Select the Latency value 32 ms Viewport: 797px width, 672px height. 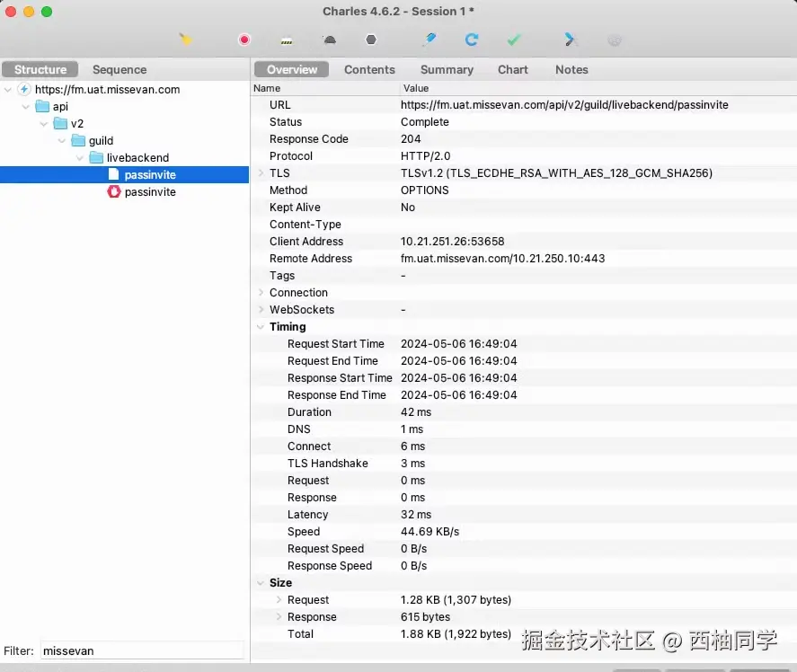point(416,515)
